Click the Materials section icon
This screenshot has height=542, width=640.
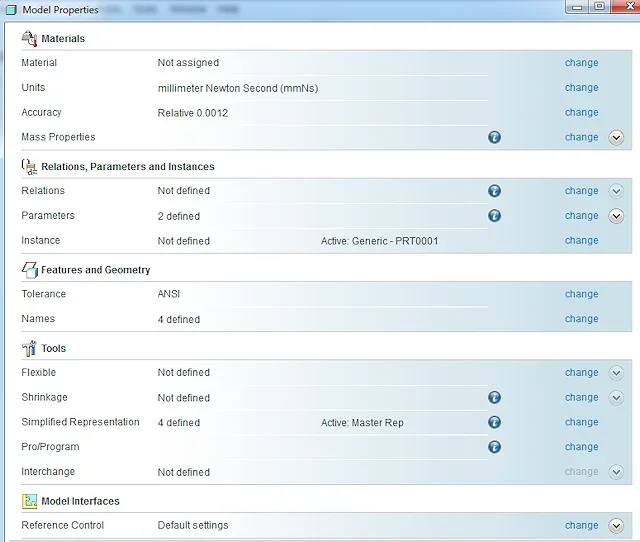[x=29, y=38]
